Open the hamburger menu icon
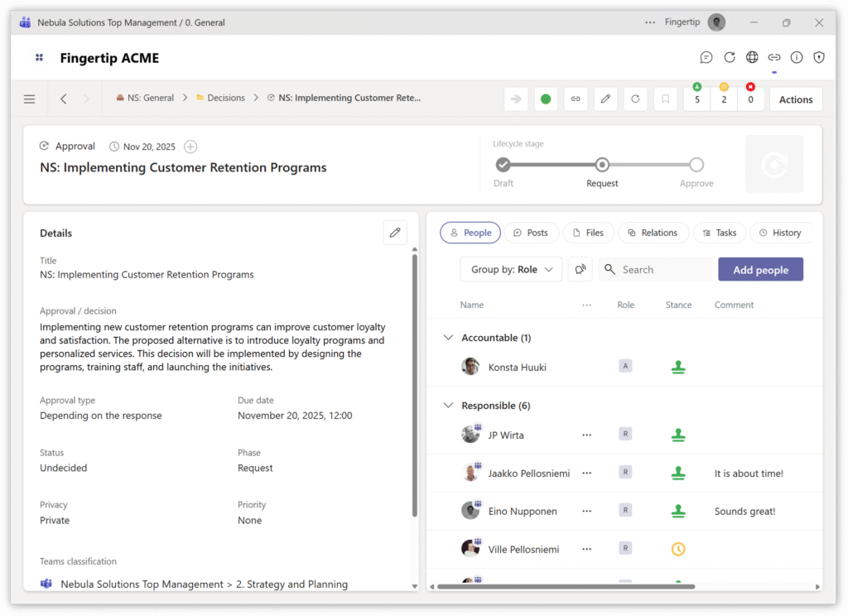This screenshot has width=848, height=616. pos(30,99)
